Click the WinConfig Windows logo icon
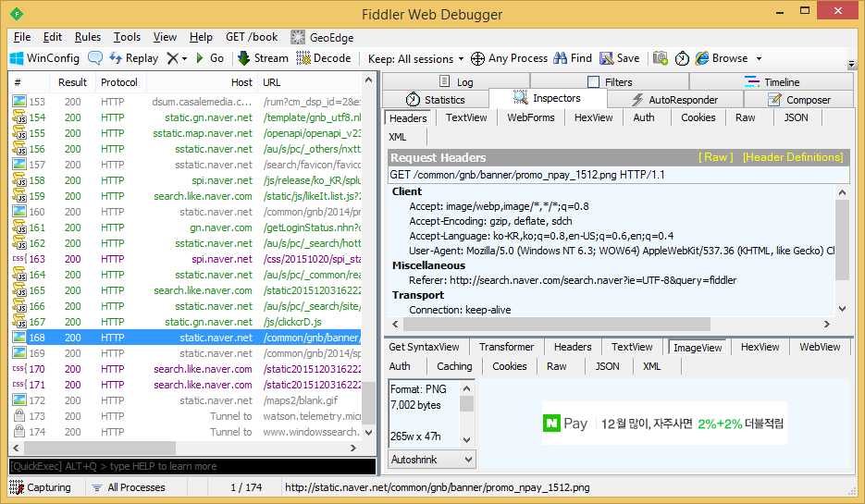The width and height of the screenshot is (865, 504). [x=17, y=58]
